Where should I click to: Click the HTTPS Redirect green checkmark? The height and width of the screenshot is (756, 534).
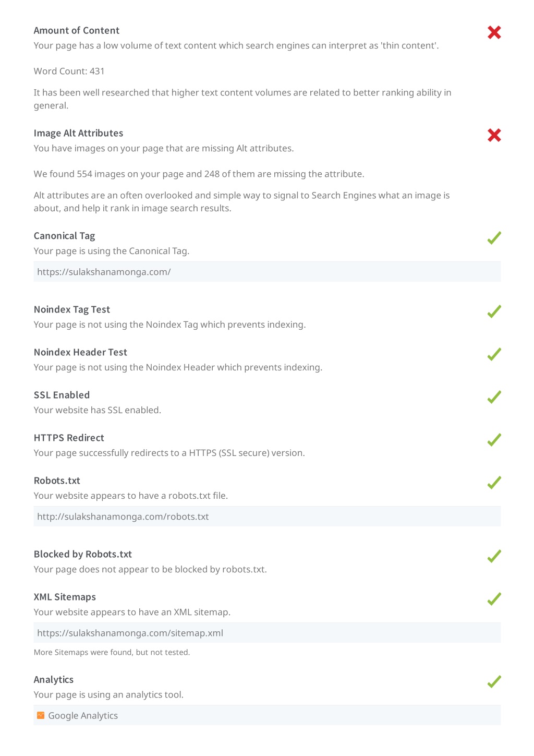tap(494, 440)
